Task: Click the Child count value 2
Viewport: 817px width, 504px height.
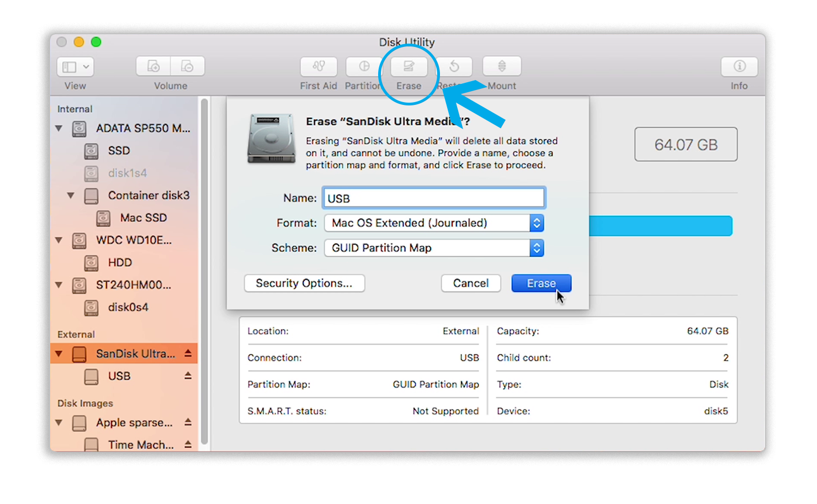Action: (x=726, y=358)
